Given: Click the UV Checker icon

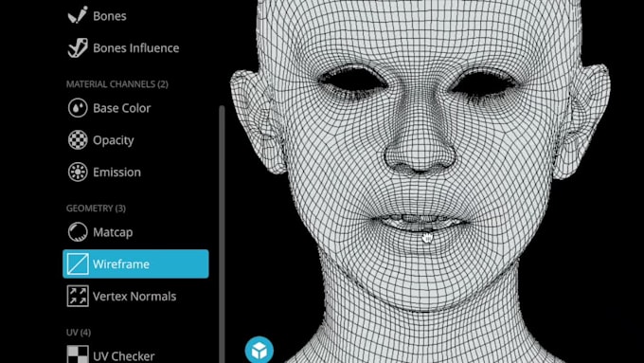Looking at the screenshot, I should pos(78,354).
